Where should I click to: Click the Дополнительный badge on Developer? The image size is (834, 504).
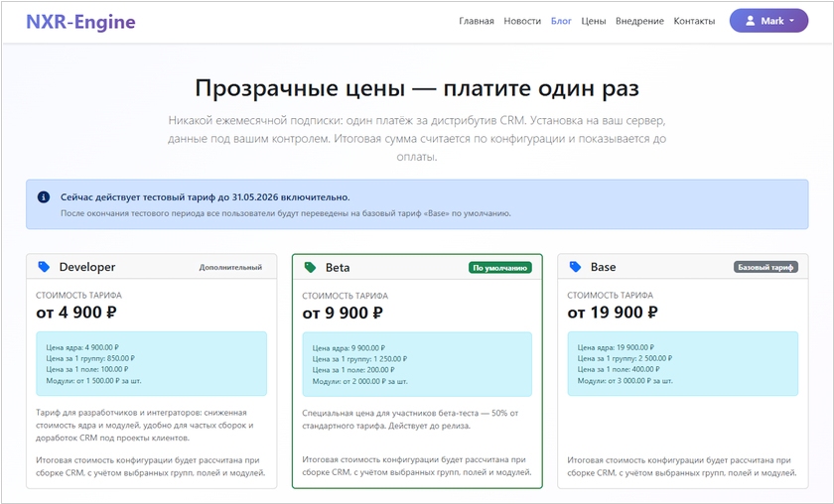230,267
